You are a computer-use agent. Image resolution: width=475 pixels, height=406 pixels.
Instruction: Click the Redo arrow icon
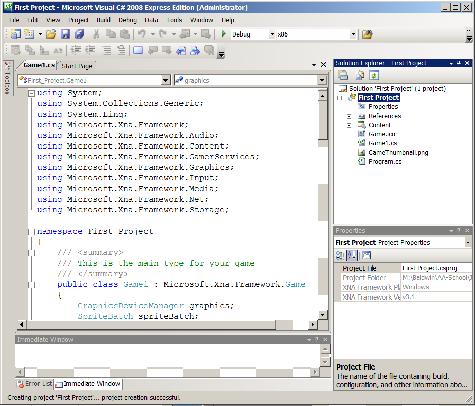[x=163, y=34]
